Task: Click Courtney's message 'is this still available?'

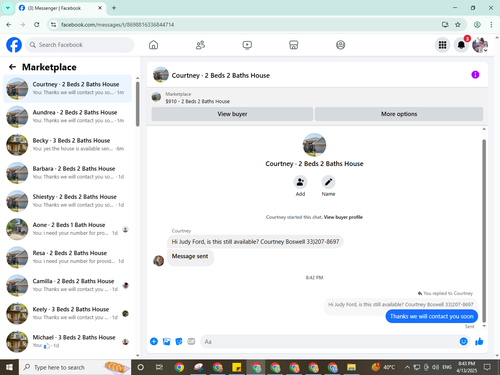Action: [255, 242]
